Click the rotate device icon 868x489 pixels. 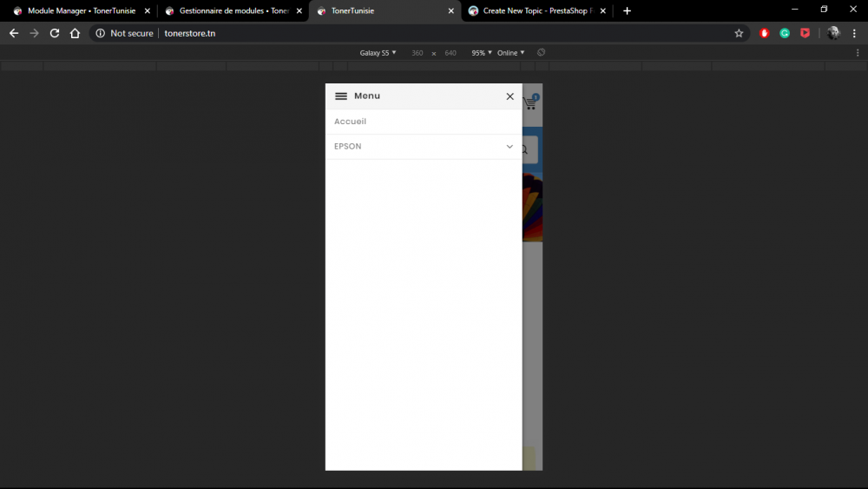[x=541, y=53]
